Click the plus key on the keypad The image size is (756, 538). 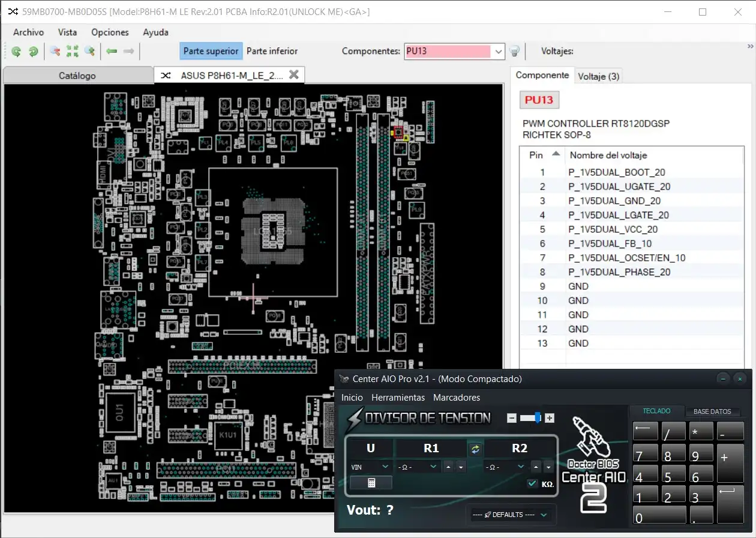[x=730, y=463]
